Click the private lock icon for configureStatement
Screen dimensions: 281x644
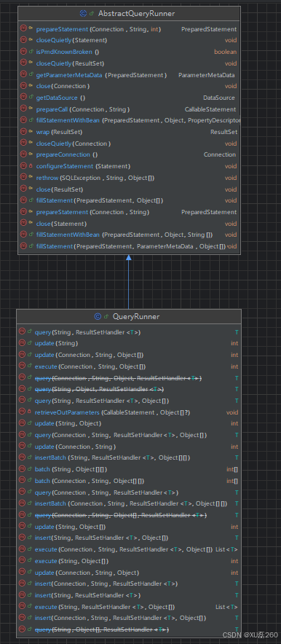point(31,166)
